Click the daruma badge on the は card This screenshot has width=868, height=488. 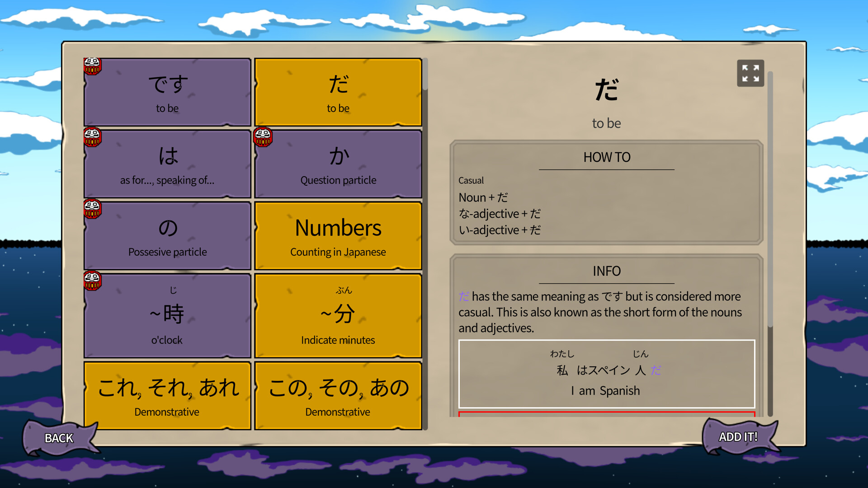tap(92, 137)
